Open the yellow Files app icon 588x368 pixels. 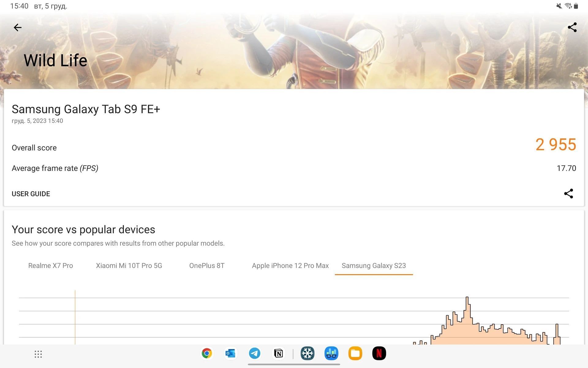[355, 354]
